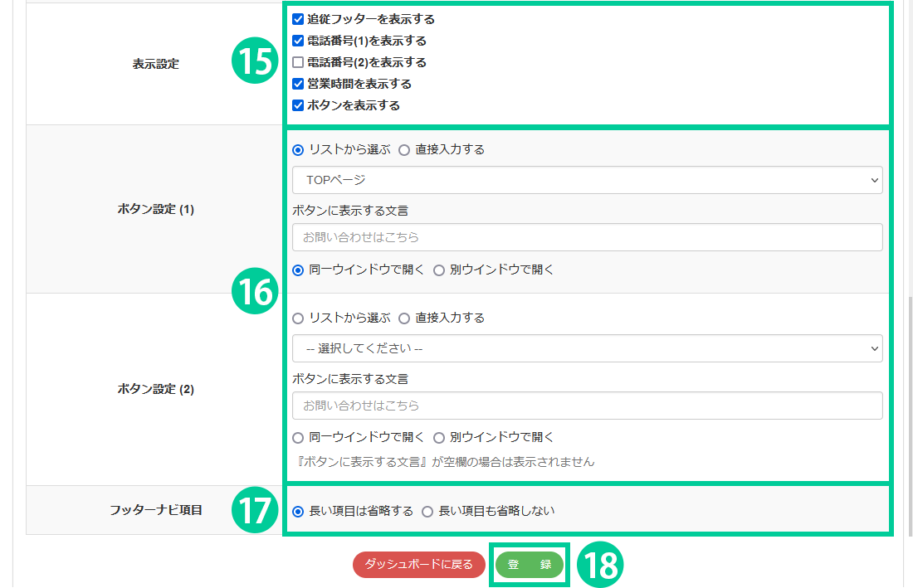Select リストから選ぶ in ボタン設定 (2)
Image resolution: width=913 pixels, height=588 pixels.
click(298, 318)
